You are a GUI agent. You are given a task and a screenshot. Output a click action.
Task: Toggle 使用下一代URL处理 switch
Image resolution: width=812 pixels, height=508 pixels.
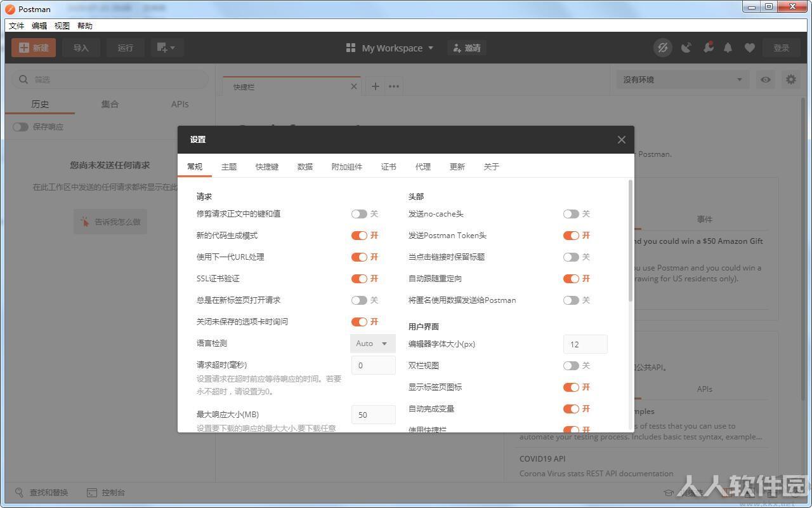pos(359,257)
